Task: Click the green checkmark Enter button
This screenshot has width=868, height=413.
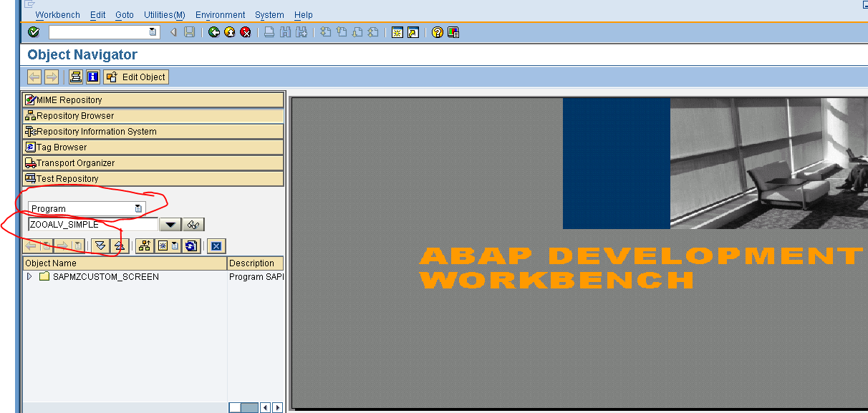Action: click(x=33, y=31)
